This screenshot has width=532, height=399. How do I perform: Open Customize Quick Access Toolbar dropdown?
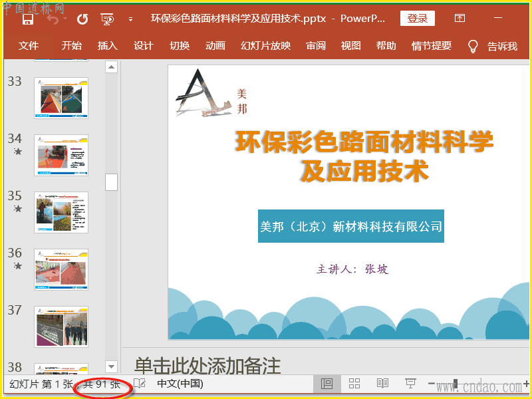click(x=130, y=19)
